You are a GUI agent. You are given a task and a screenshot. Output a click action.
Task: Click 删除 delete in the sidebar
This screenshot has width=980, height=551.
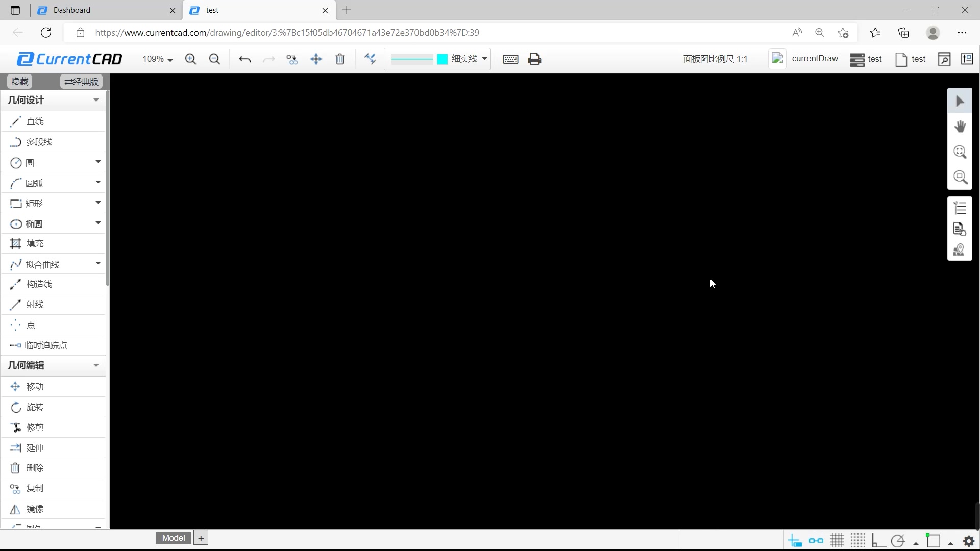(54, 468)
